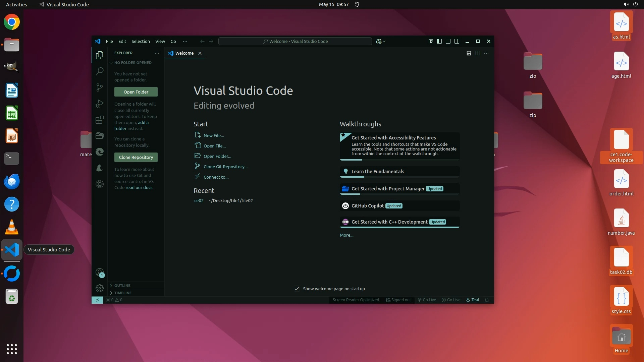Click the split editor right icon
The width and height of the screenshot is (644, 362).
(x=478, y=53)
